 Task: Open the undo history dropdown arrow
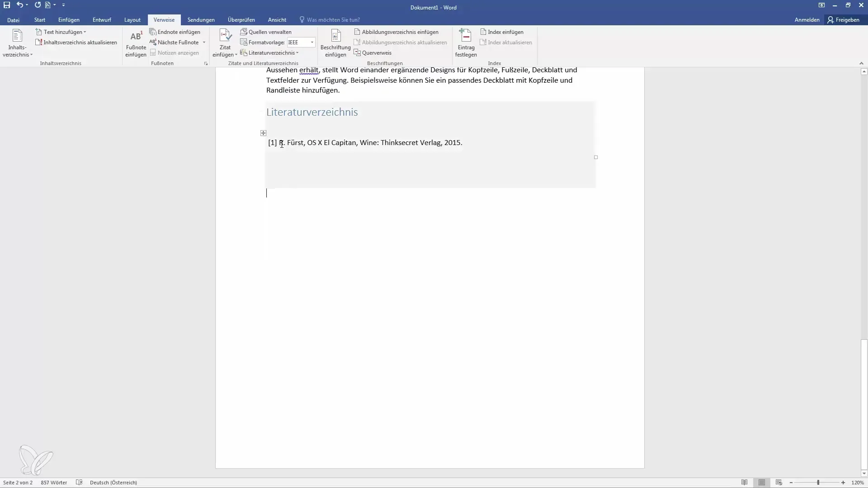point(27,5)
